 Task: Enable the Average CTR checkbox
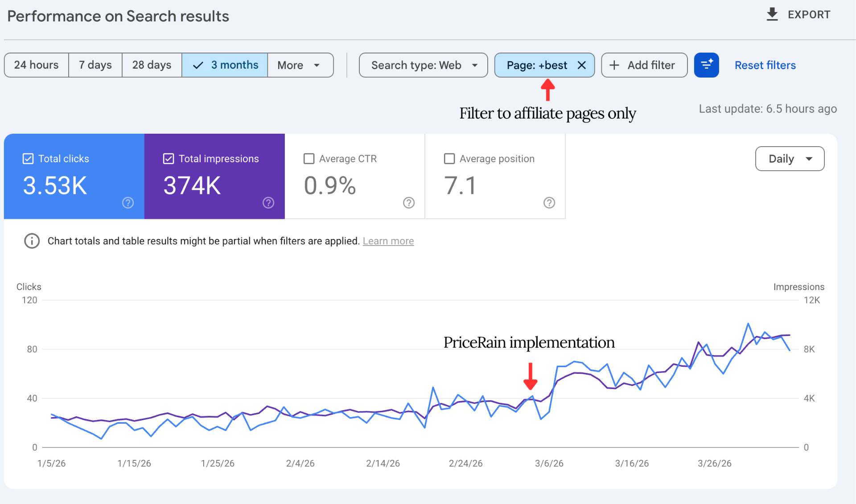tap(309, 159)
